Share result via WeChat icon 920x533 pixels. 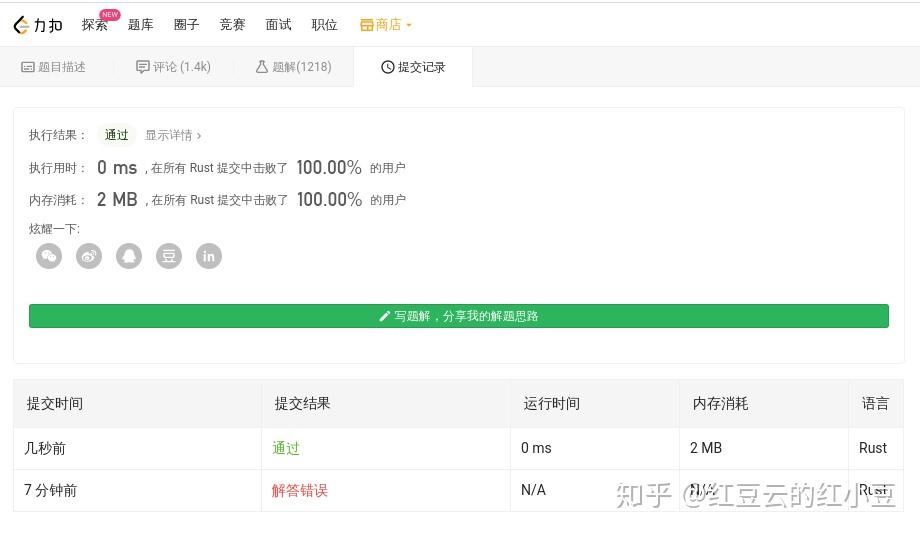49,256
